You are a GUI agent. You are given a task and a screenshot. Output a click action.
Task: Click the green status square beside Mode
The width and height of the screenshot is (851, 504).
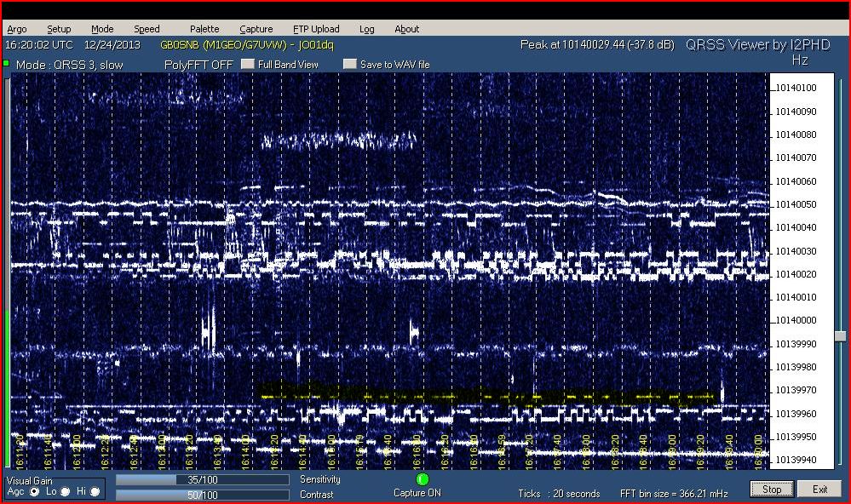6,64
